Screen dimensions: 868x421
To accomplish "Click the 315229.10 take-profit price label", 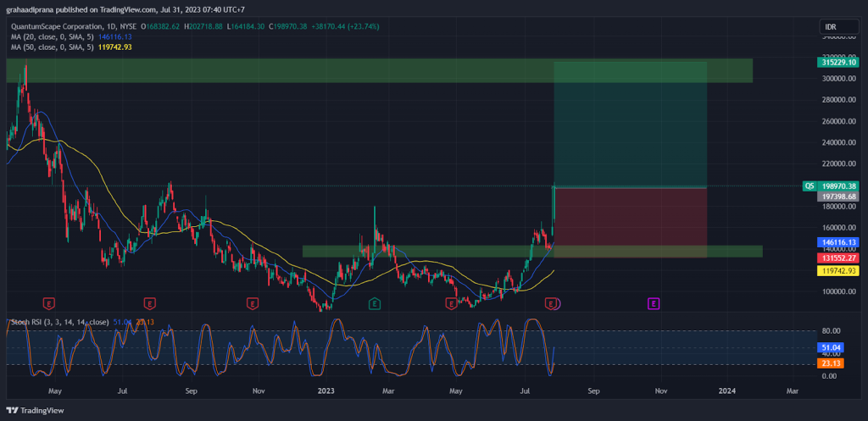I will [837, 63].
